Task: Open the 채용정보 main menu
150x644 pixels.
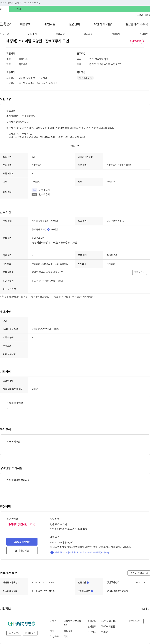Action: [25, 24]
